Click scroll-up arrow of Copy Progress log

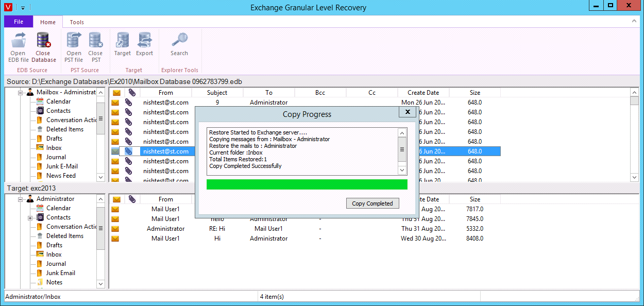click(x=403, y=133)
